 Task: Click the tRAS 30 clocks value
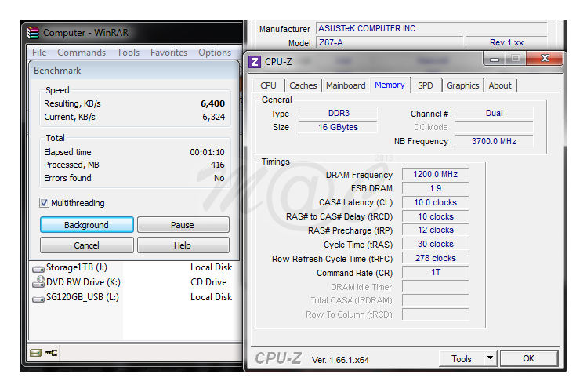[436, 244]
